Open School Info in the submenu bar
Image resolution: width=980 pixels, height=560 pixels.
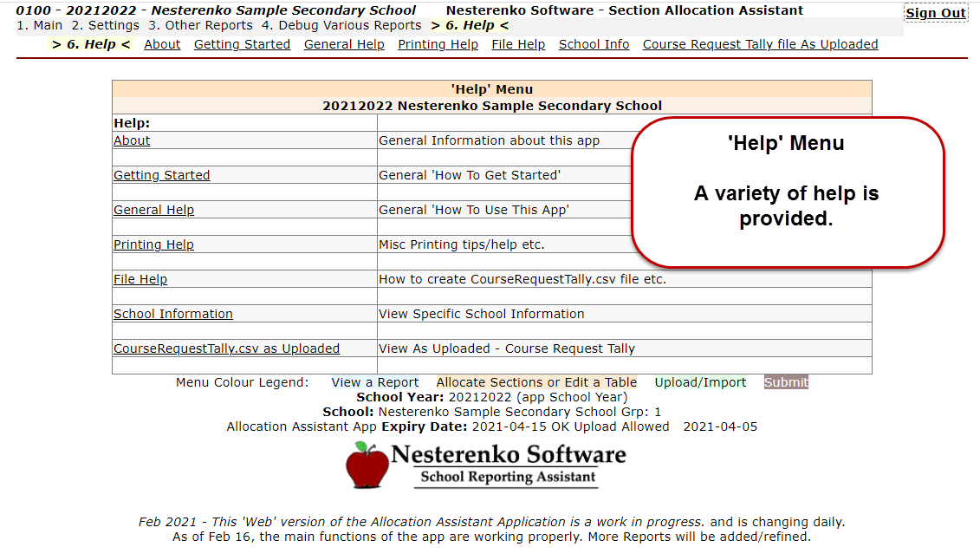pyautogui.click(x=594, y=44)
